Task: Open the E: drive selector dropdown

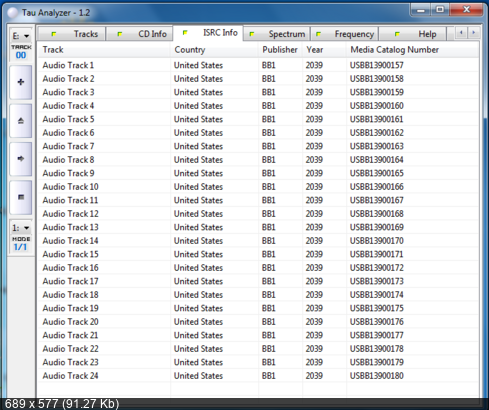Action: [21, 36]
